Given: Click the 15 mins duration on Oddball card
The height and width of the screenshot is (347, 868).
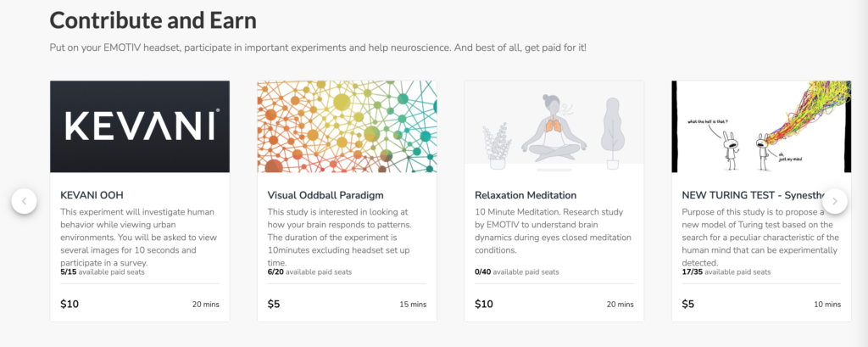Looking at the screenshot, I should (x=413, y=305).
